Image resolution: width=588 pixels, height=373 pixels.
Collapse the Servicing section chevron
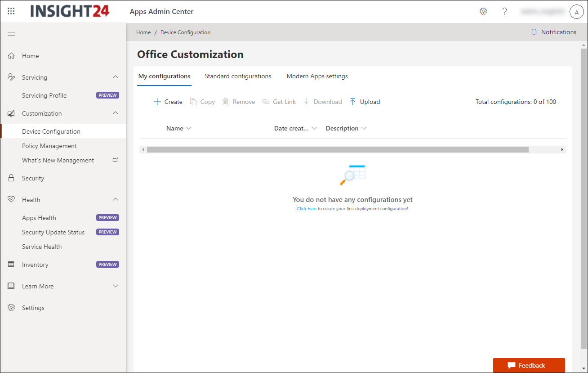(x=116, y=77)
